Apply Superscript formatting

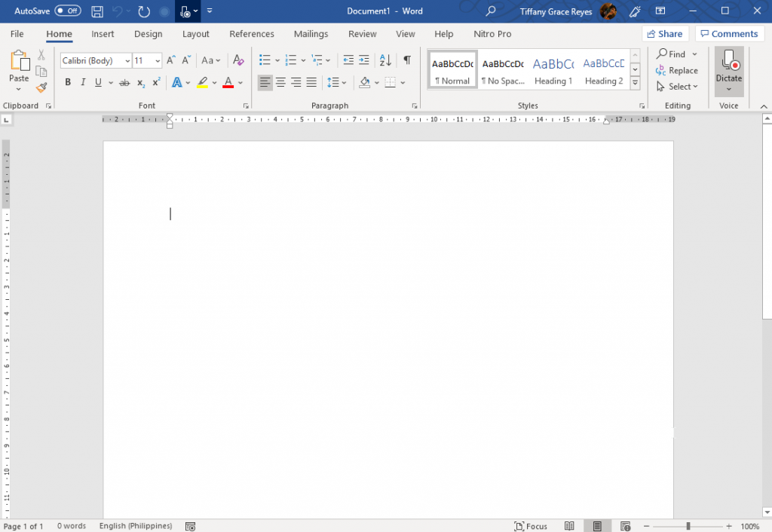pyautogui.click(x=155, y=82)
